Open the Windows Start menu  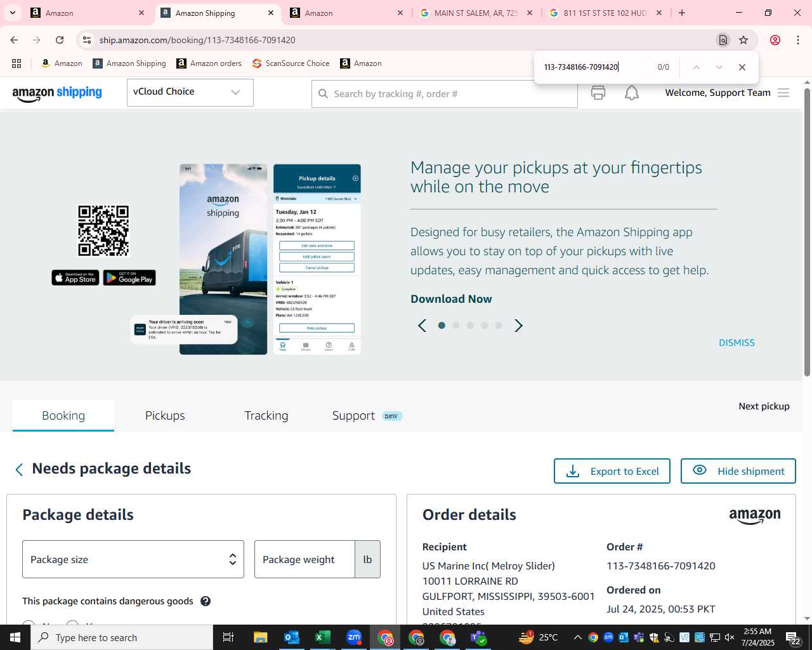15,637
